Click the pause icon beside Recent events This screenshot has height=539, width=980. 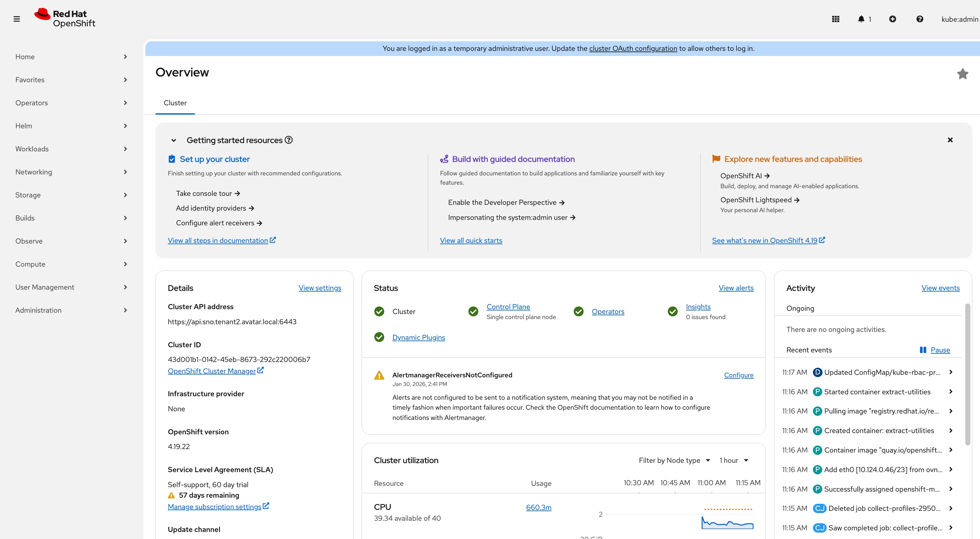click(923, 350)
